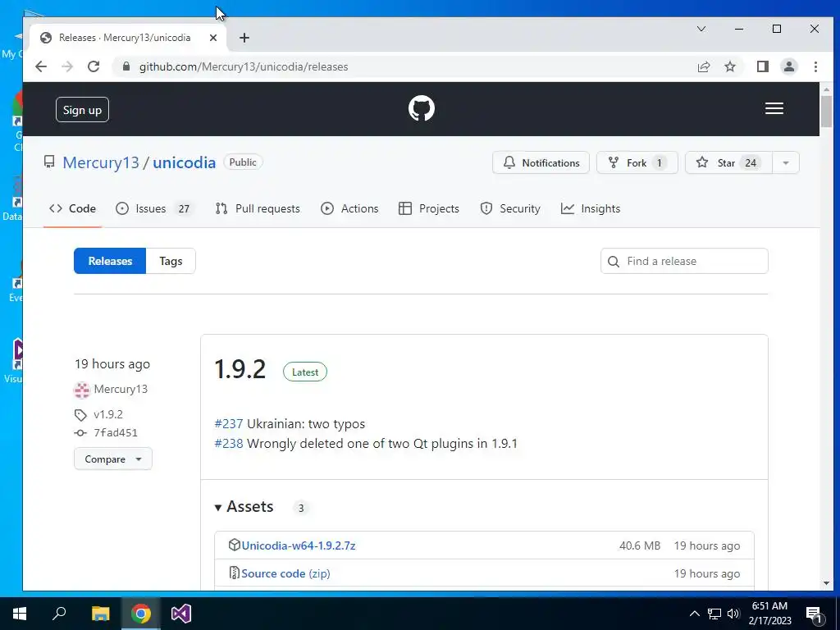Open Chrome three-dot menu
Screen dimensions: 840x630
(815, 66)
